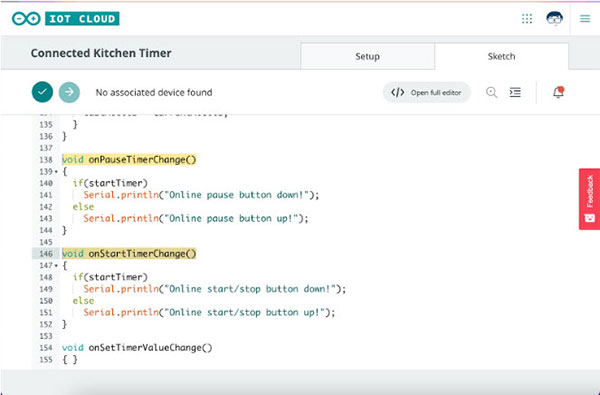Viewport: 600px width, 395px height.
Task: Click "Online start/stop button down!" string
Action: point(249,289)
